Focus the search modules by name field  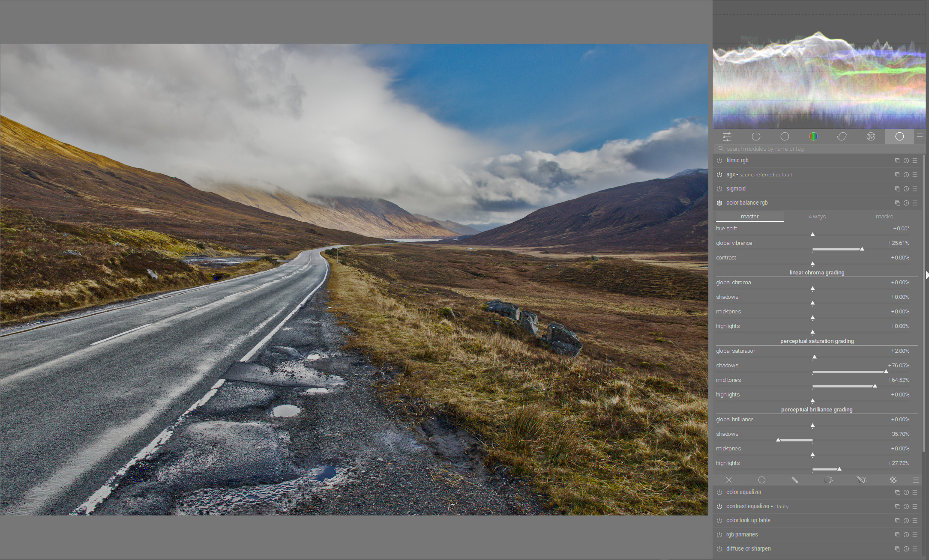click(818, 149)
